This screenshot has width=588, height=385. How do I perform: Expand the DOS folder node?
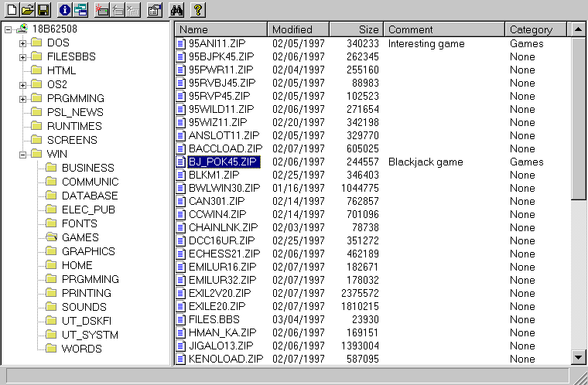click(x=23, y=43)
